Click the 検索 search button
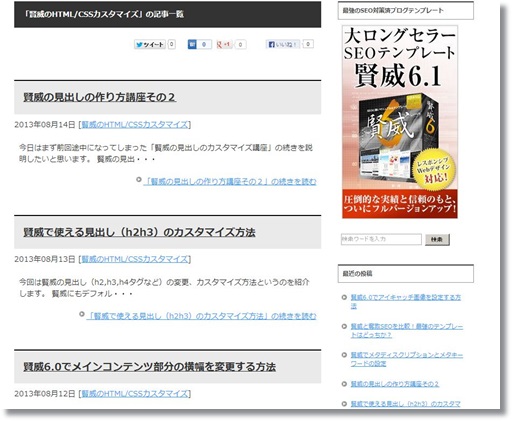 point(437,239)
